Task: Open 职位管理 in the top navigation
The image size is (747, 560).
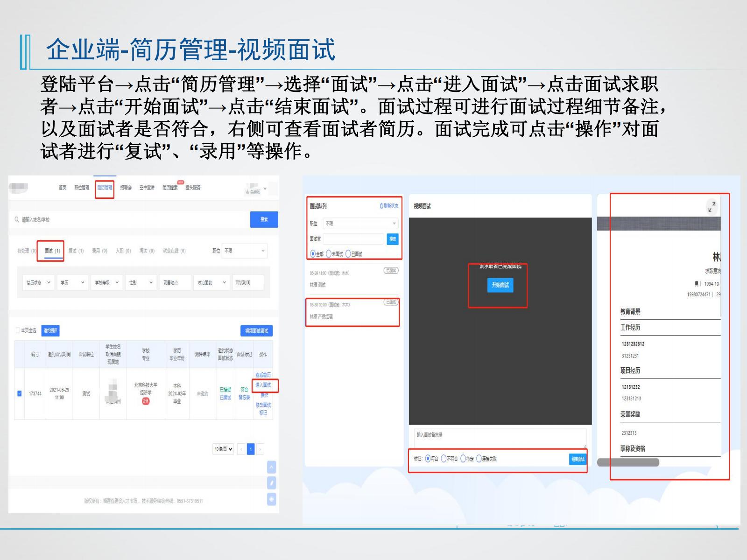Action: pos(82,188)
